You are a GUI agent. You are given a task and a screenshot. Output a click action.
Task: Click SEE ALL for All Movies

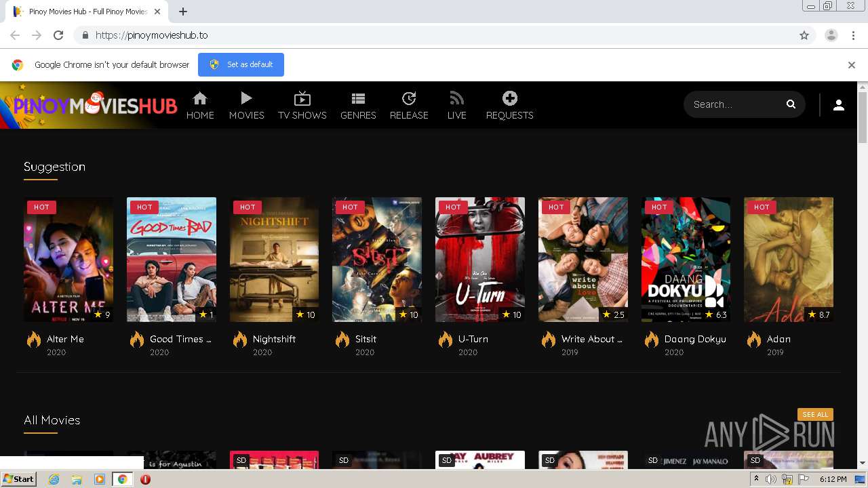coord(815,415)
